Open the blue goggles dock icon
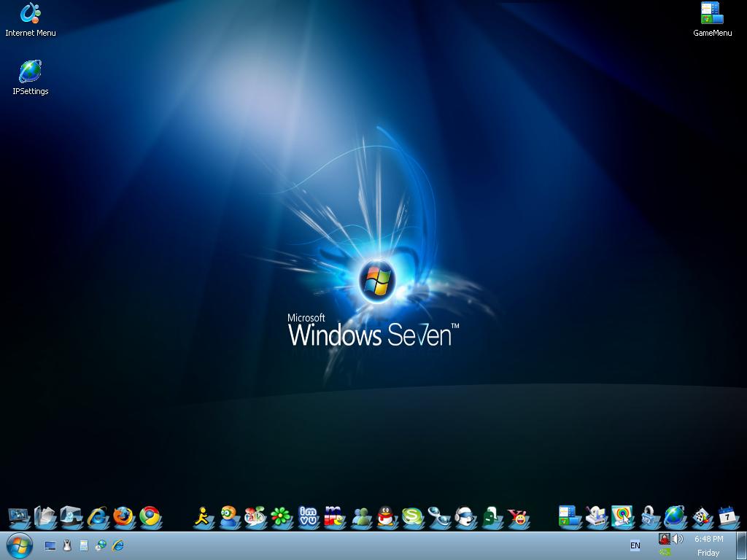 (438, 518)
